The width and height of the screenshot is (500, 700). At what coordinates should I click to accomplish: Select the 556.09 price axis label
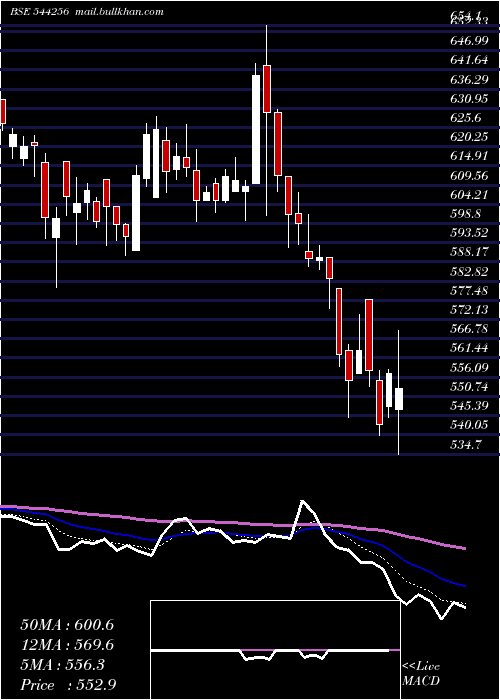pos(468,367)
